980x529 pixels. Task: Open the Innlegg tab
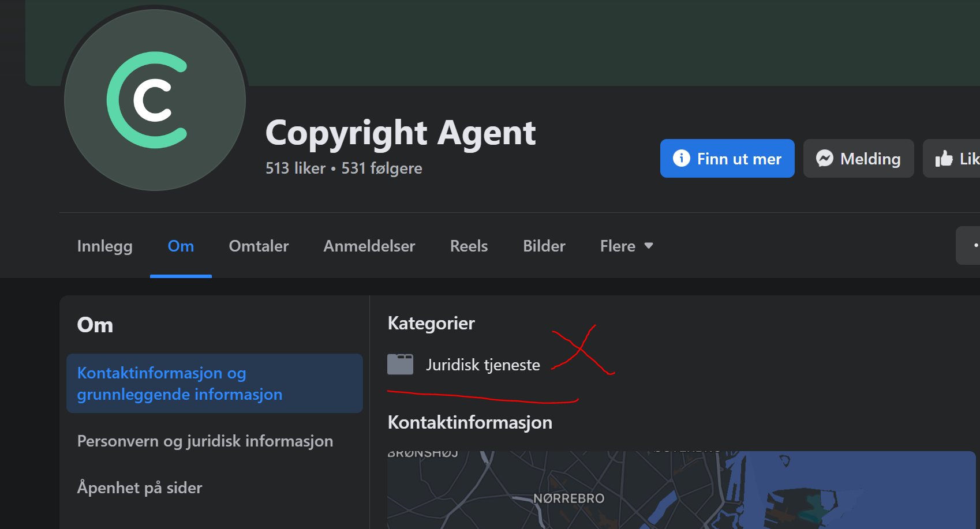point(105,246)
